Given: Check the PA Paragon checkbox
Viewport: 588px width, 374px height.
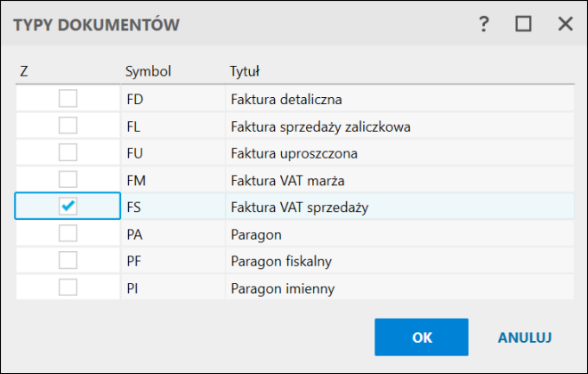Looking at the screenshot, I should coord(68,233).
